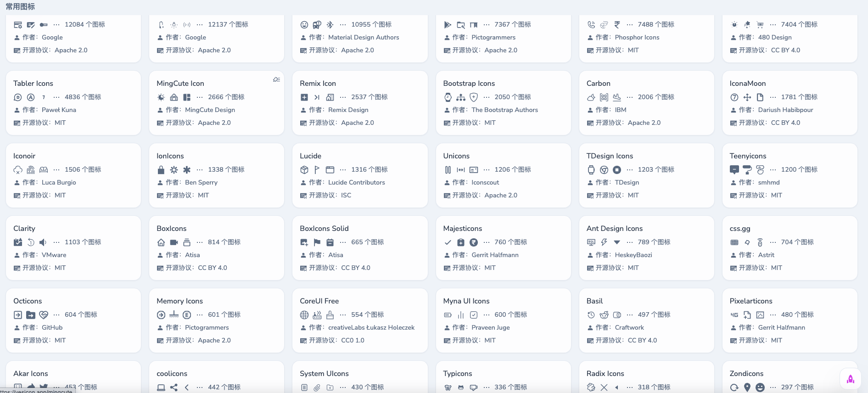The image size is (868, 393).
Task: Click the 'CC0 1.0' license text
Action: click(x=353, y=341)
